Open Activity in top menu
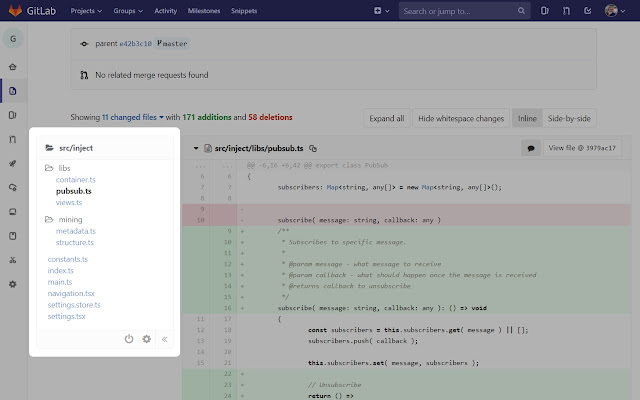 point(165,11)
